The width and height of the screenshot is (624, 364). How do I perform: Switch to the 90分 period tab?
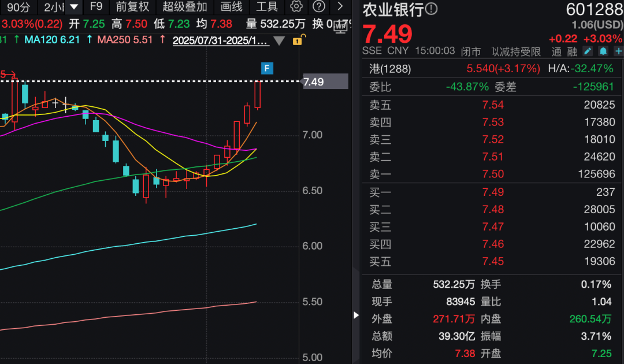tap(18, 7)
